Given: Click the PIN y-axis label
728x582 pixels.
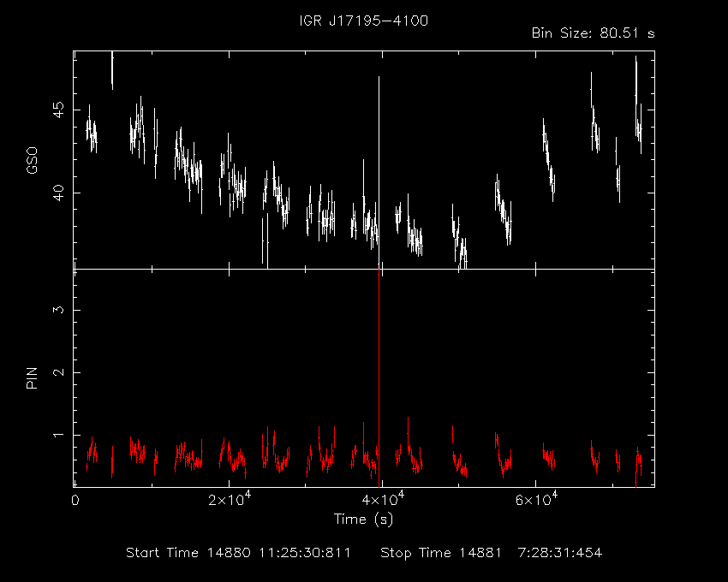Looking at the screenshot, I should 32,378.
